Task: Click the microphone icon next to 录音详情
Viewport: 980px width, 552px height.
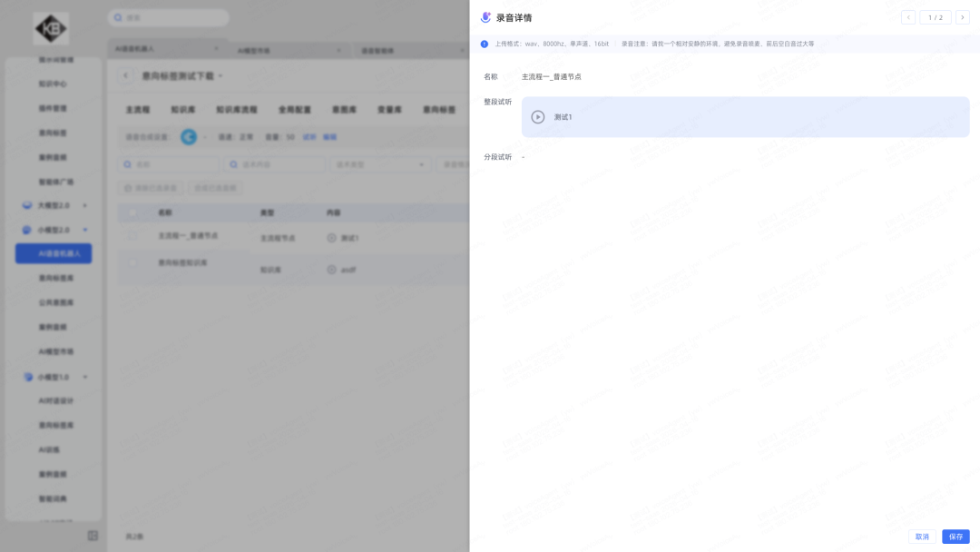Action: [485, 17]
